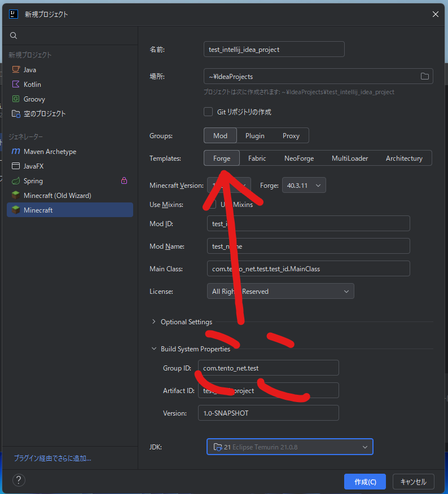
Task: Click the folder browse icon in location field
Action: [x=425, y=77]
